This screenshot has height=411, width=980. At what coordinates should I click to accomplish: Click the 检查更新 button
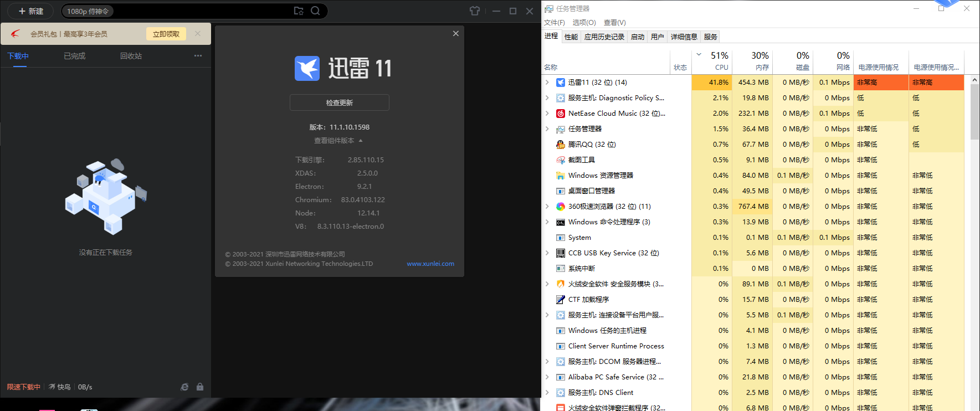[x=339, y=102]
